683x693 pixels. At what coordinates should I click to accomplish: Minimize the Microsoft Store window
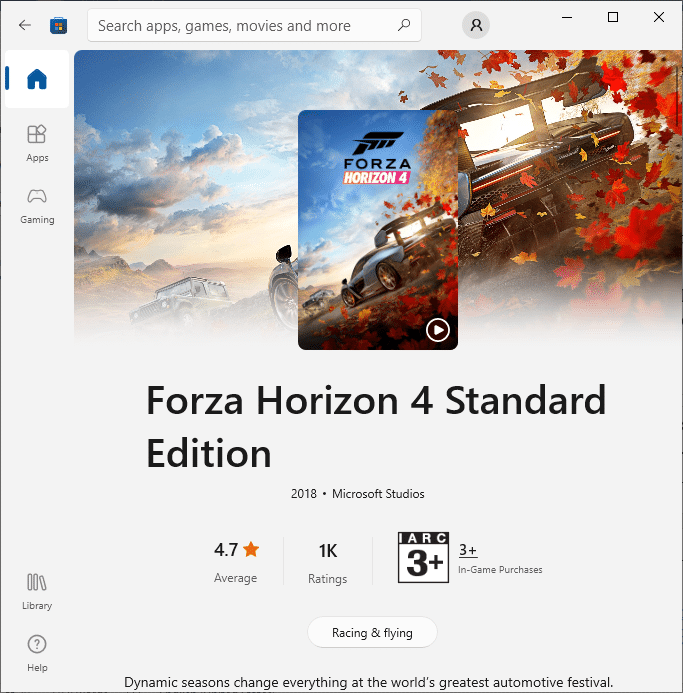tap(567, 17)
